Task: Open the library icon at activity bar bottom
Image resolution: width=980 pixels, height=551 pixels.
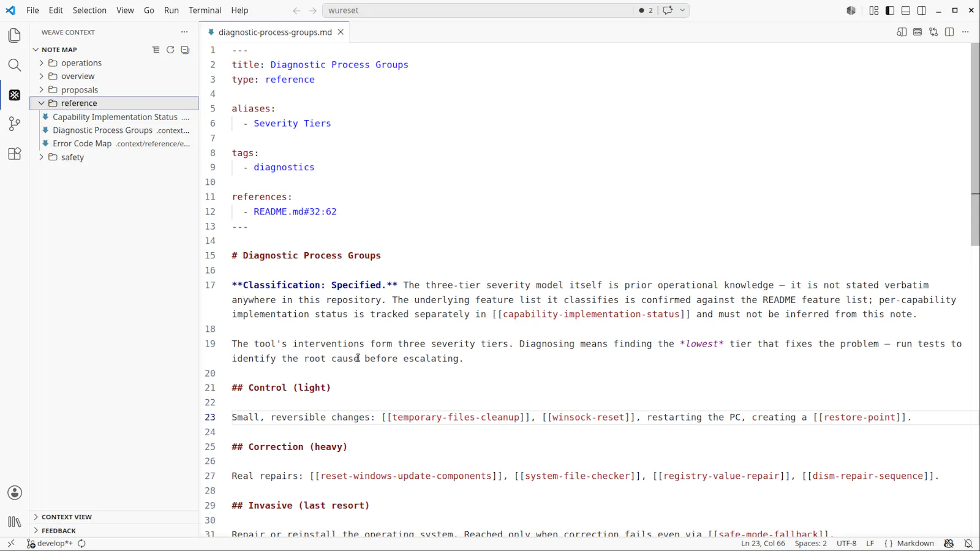Action: point(15,522)
